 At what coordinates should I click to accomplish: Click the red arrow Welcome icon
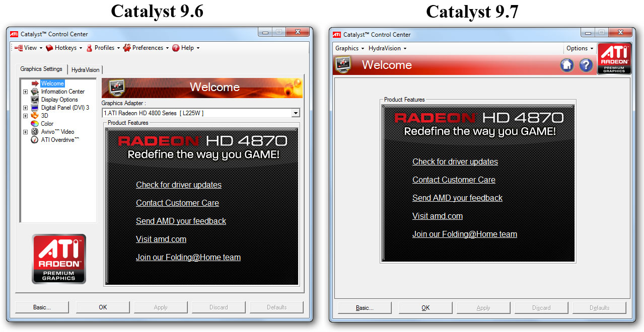pos(35,84)
